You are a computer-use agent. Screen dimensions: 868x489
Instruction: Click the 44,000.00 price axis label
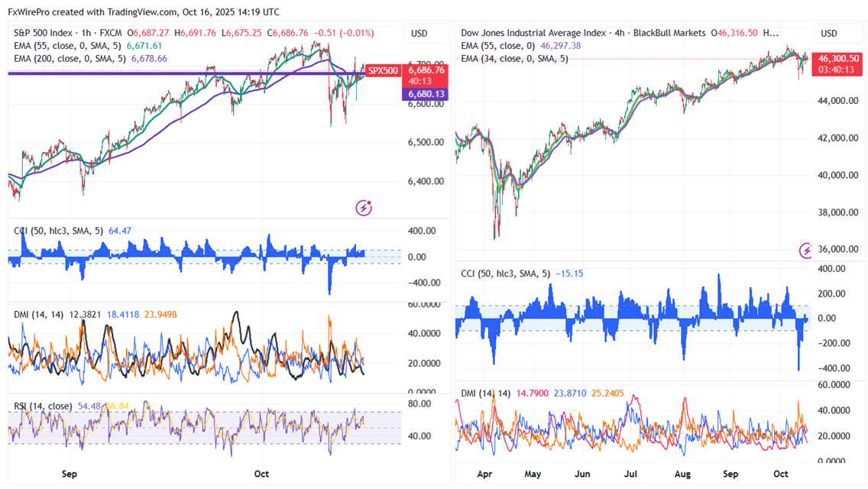point(838,101)
